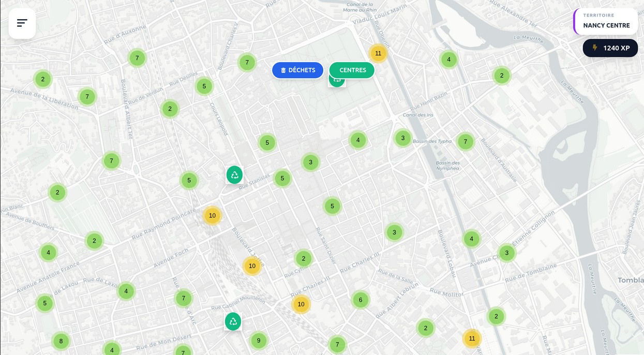Click the lightning bolt XP icon

pyautogui.click(x=595, y=48)
